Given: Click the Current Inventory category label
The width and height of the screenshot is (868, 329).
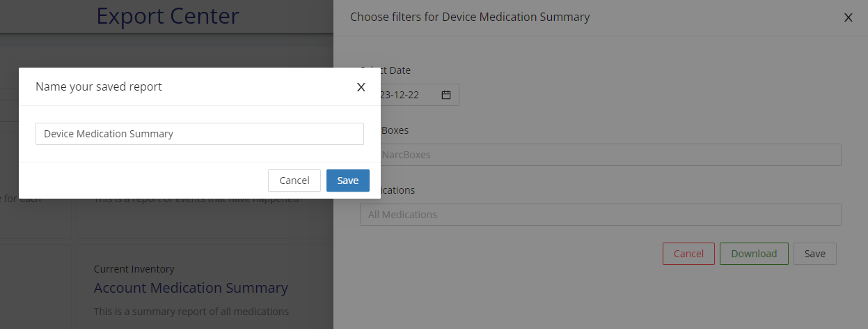Looking at the screenshot, I should (134, 269).
